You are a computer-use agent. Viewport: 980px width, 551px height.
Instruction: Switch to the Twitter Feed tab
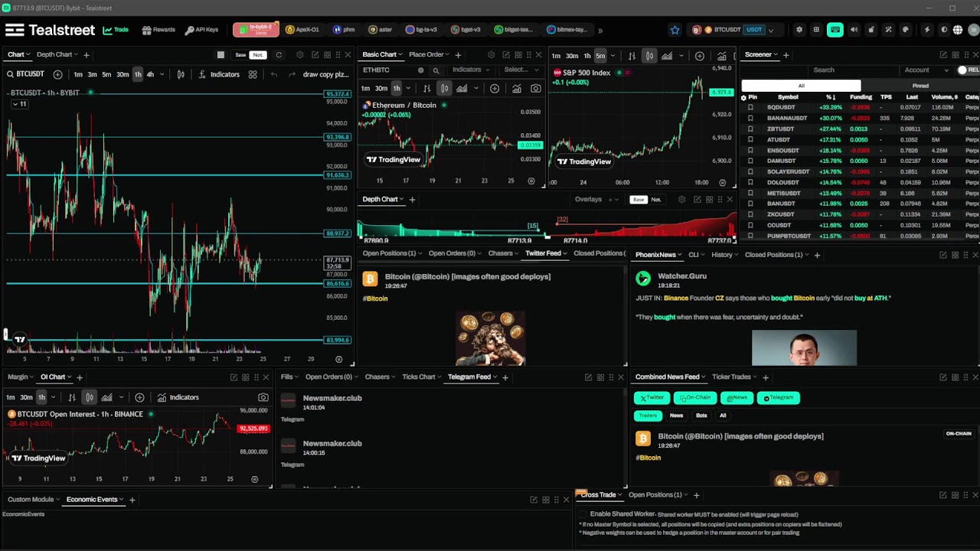543,253
